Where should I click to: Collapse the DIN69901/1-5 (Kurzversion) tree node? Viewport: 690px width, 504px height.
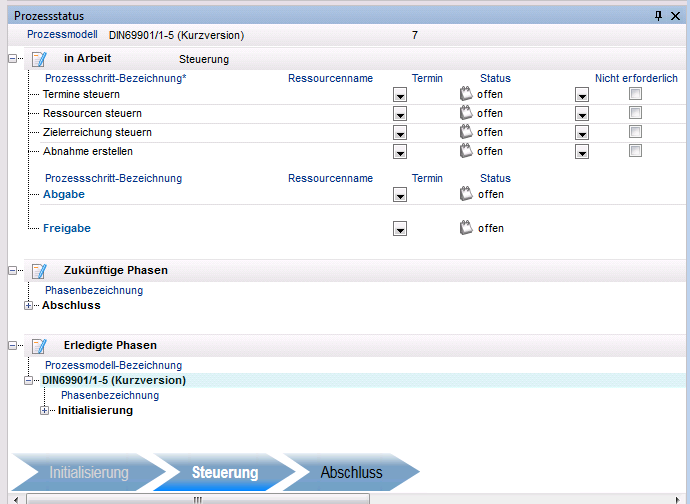28,380
